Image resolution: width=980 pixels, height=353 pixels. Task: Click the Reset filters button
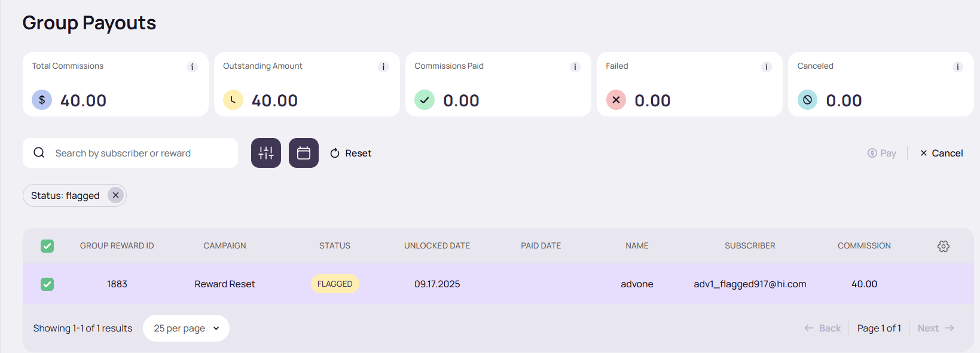[351, 154]
